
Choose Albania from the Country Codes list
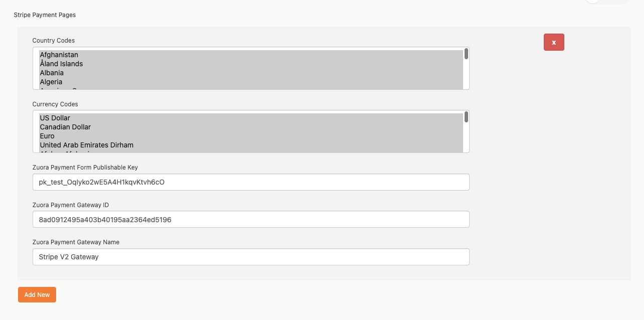point(52,73)
